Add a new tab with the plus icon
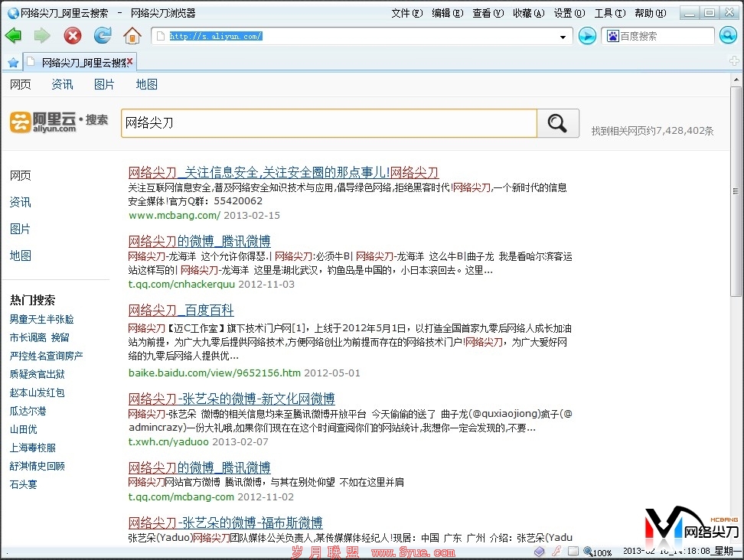 pos(734,60)
